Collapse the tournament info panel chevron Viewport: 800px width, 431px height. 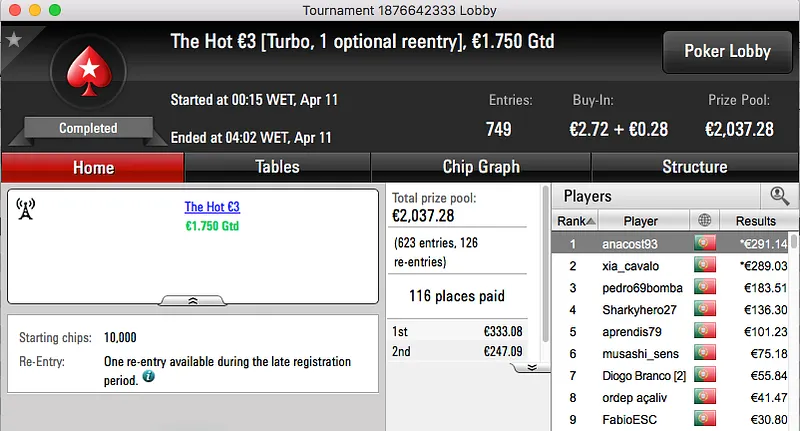click(193, 299)
